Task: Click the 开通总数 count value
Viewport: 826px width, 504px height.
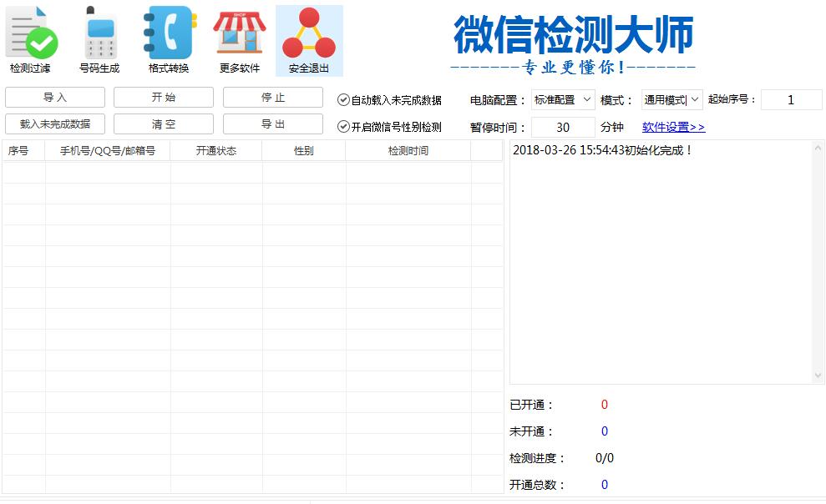Action: [x=605, y=485]
